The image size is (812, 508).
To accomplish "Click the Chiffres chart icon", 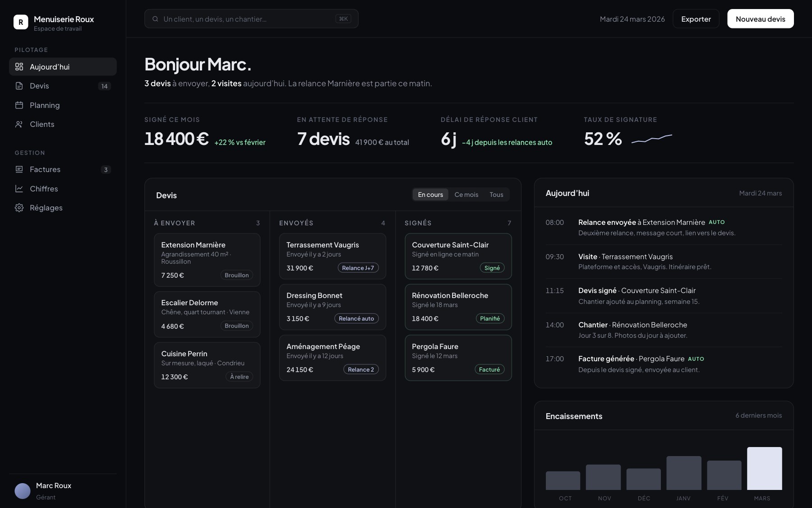I will pyautogui.click(x=19, y=189).
